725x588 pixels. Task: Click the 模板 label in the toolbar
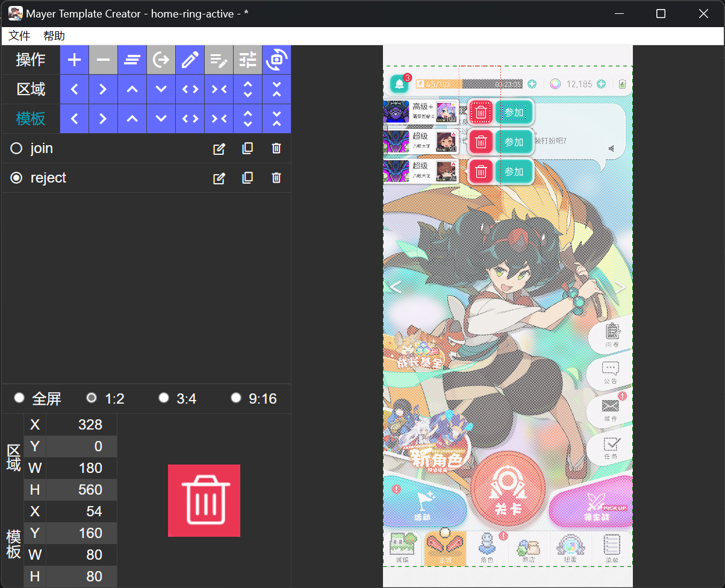(x=31, y=119)
